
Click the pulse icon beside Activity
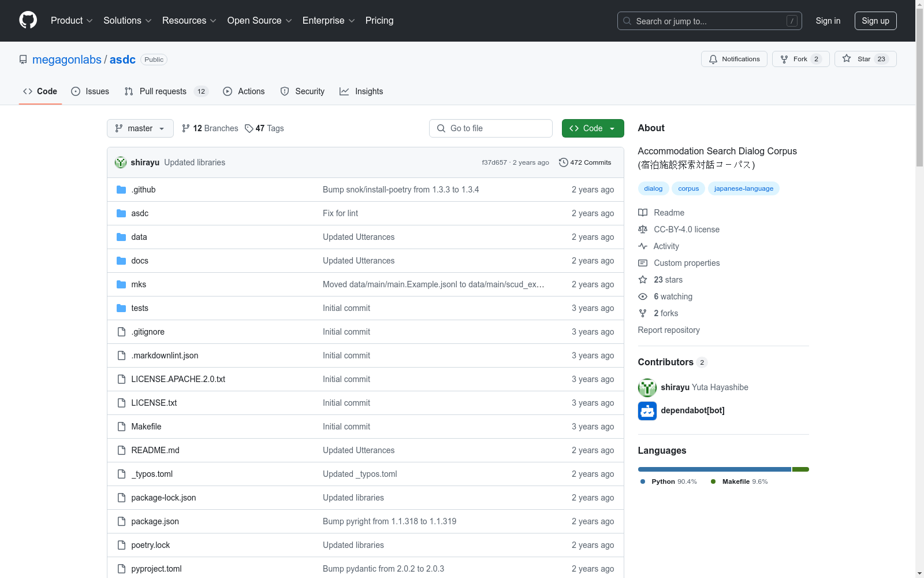[643, 246]
